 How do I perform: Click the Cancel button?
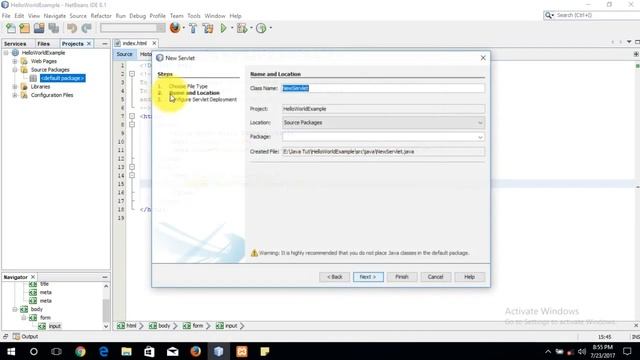point(435,277)
